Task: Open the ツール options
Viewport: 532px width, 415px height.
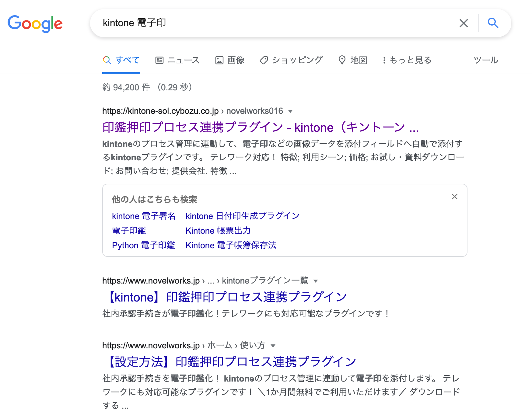Action: 486,60
